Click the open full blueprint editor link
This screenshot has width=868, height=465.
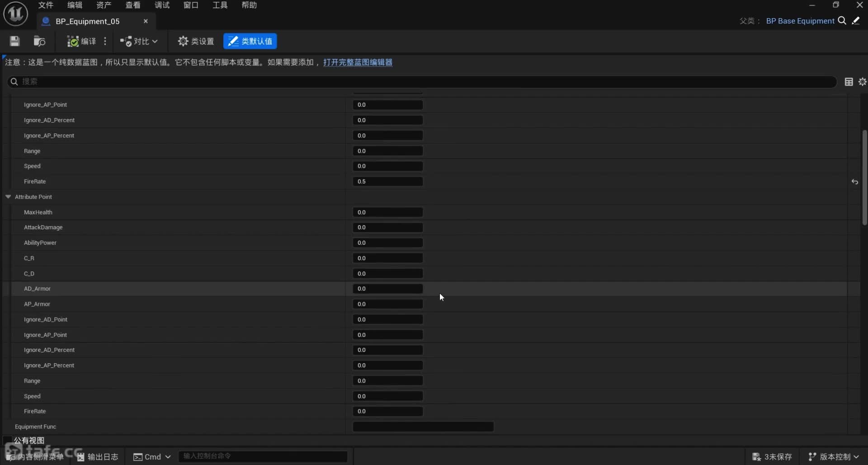[358, 62]
